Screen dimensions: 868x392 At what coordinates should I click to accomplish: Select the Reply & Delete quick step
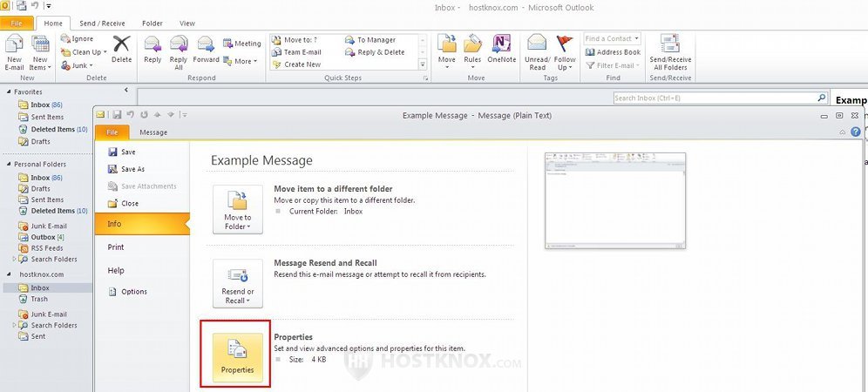click(x=375, y=52)
